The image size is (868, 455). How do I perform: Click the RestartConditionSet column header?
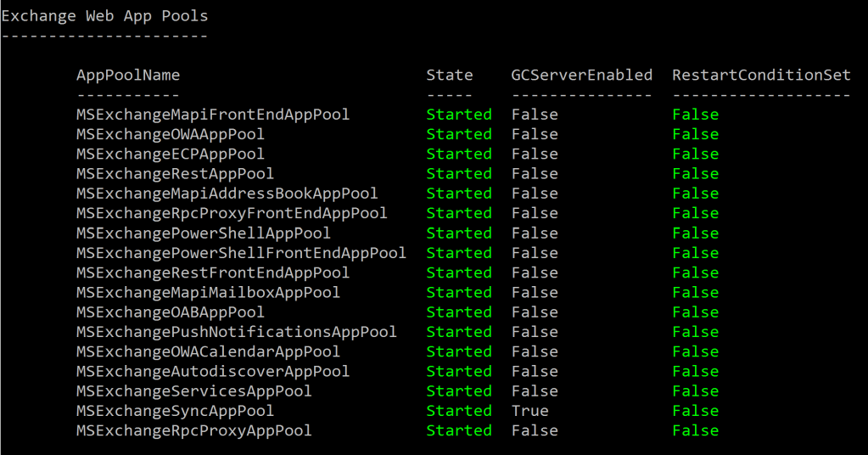click(761, 76)
